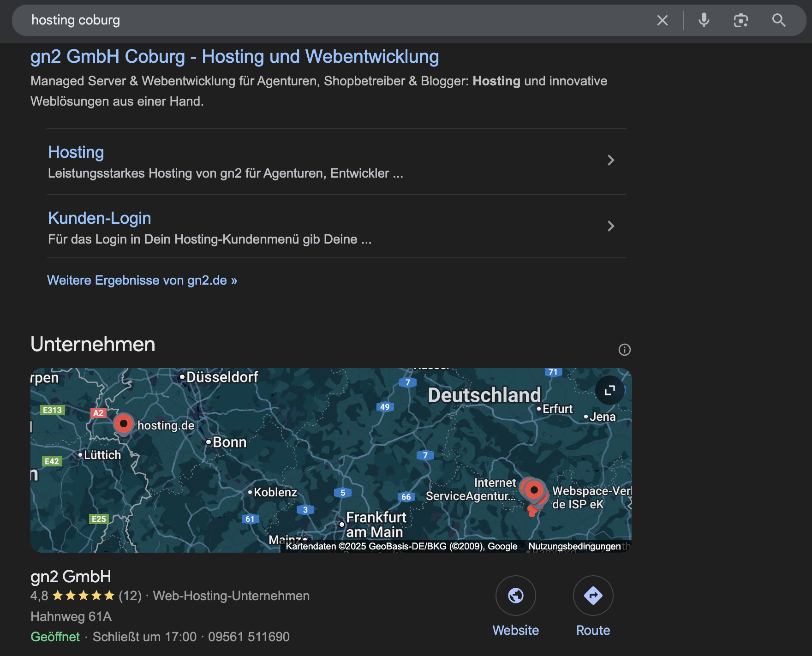Click the 'hosting.de' map label
This screenshot has height=656, width=812.
point(166,425)
